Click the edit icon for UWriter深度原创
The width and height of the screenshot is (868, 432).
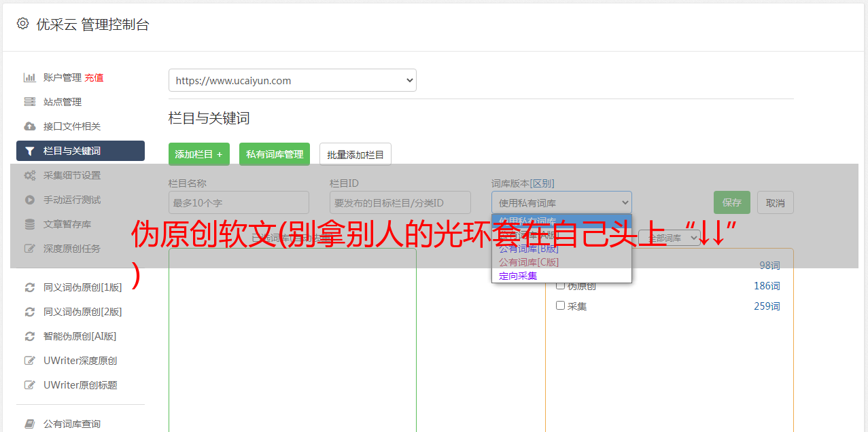[29, 361]
